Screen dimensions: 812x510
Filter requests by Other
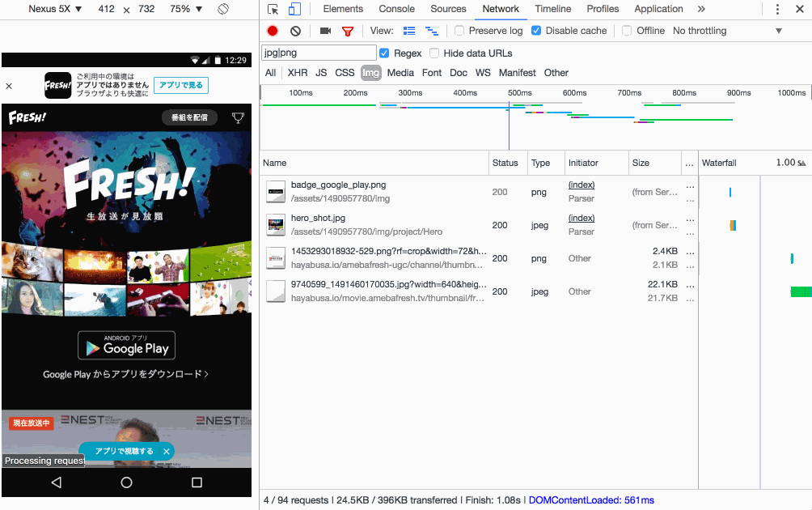[556, 73]
